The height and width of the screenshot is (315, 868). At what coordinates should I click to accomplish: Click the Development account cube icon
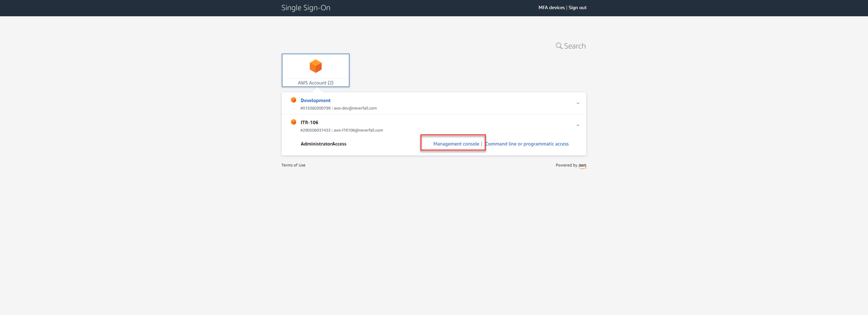293,100
